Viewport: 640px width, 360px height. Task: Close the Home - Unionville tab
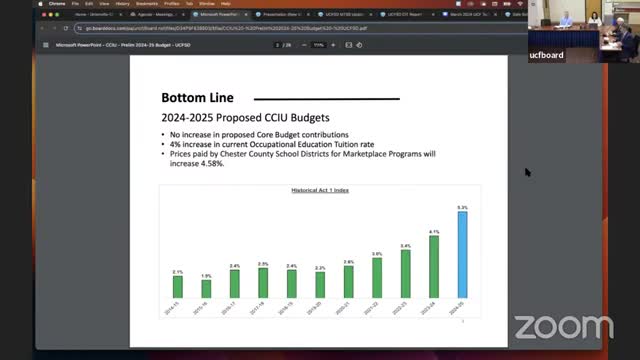tap(120, 14)
